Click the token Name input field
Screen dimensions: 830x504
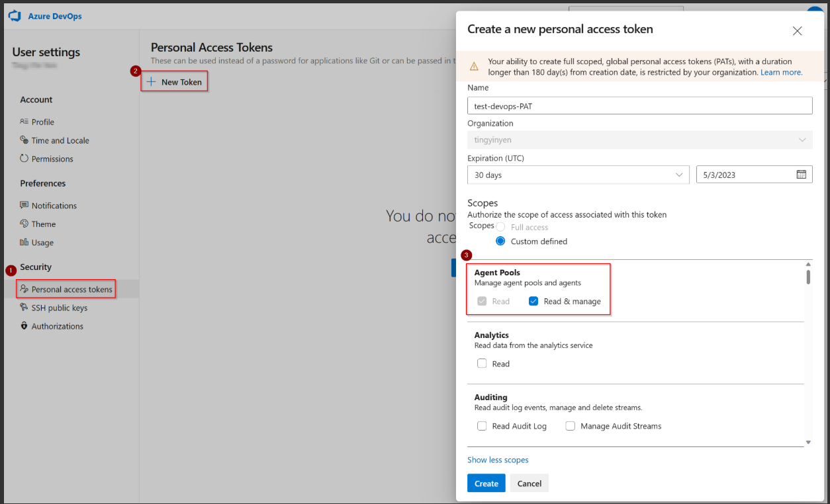640,106
